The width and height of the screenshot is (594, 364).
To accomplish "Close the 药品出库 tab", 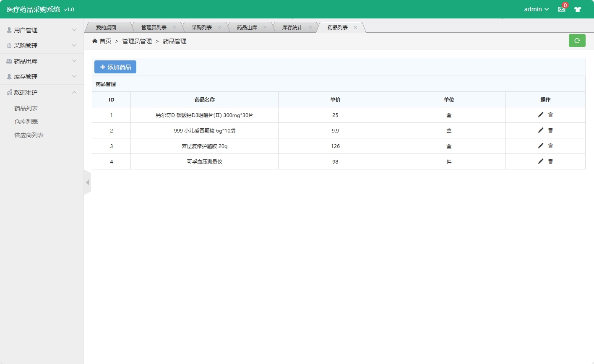I will click(x=265, y=28).
